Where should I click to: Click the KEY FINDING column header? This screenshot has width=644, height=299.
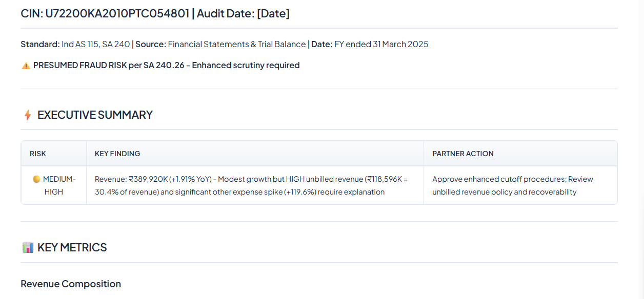pyautogui.click(x=117, y=154)
